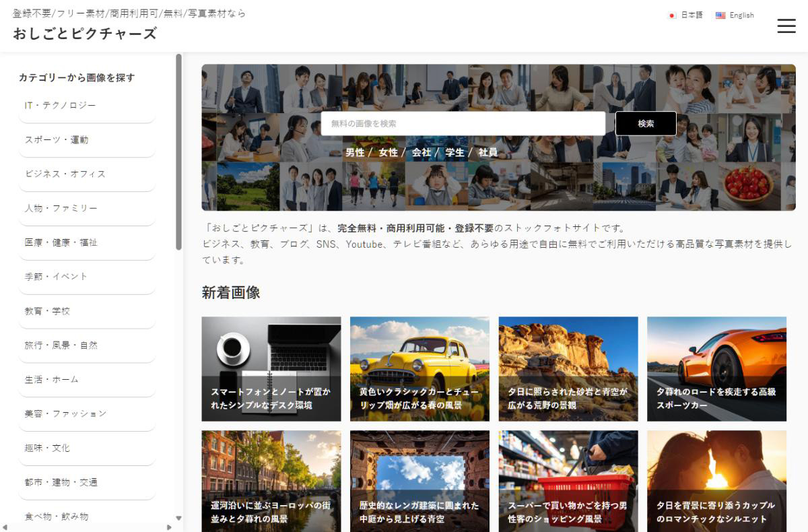Open the スポーツ・運動 category

pos(87,140)
